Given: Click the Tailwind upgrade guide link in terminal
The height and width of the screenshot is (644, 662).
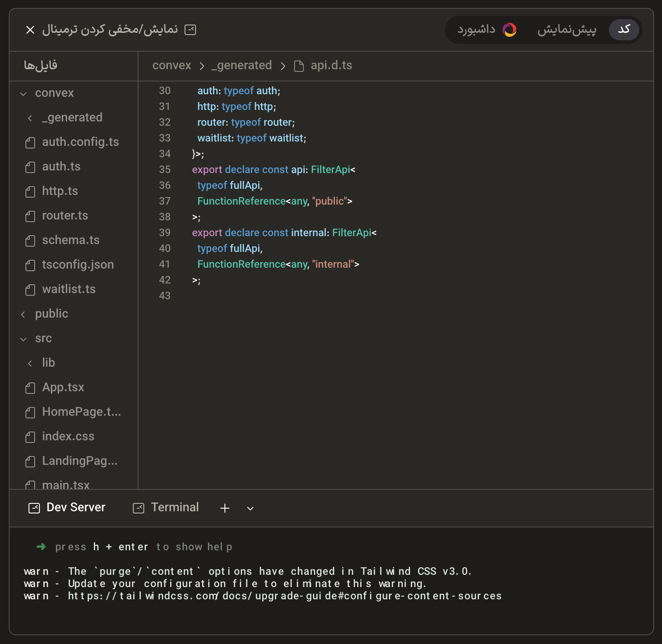Looking at the screenshot, I should point(285,596).
